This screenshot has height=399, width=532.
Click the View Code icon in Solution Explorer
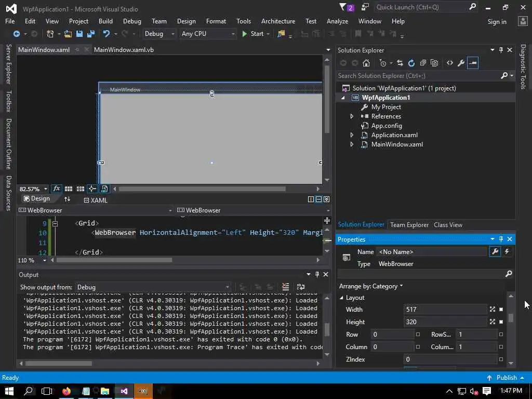[450, 63]
